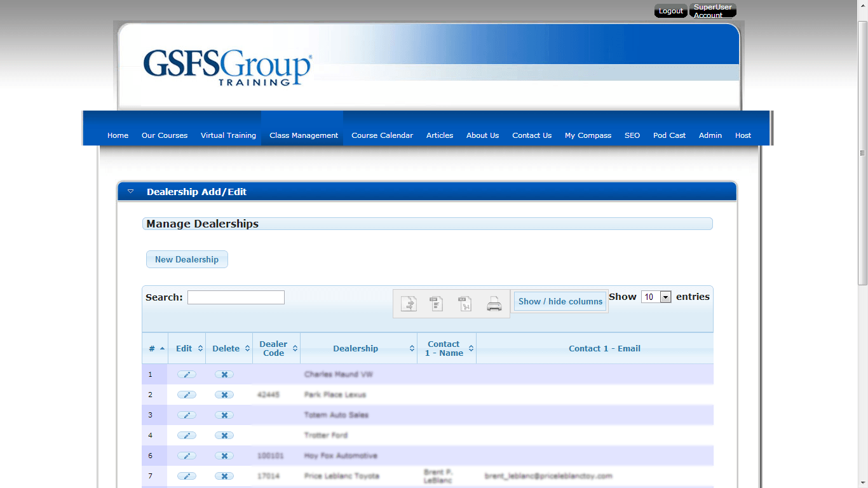Sort by Dealer Code column header
Image resolution: width=868 pixels, height=488 pixels.
274,348
